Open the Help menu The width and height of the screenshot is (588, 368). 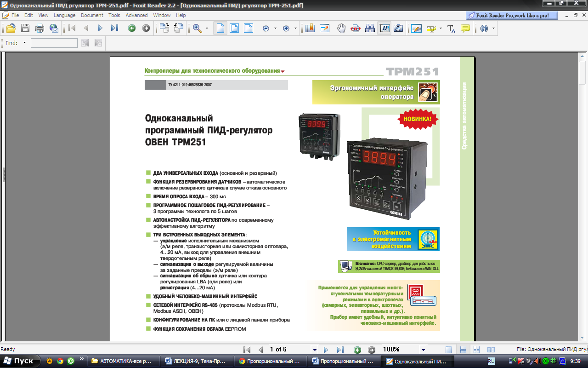pos(181,15)
